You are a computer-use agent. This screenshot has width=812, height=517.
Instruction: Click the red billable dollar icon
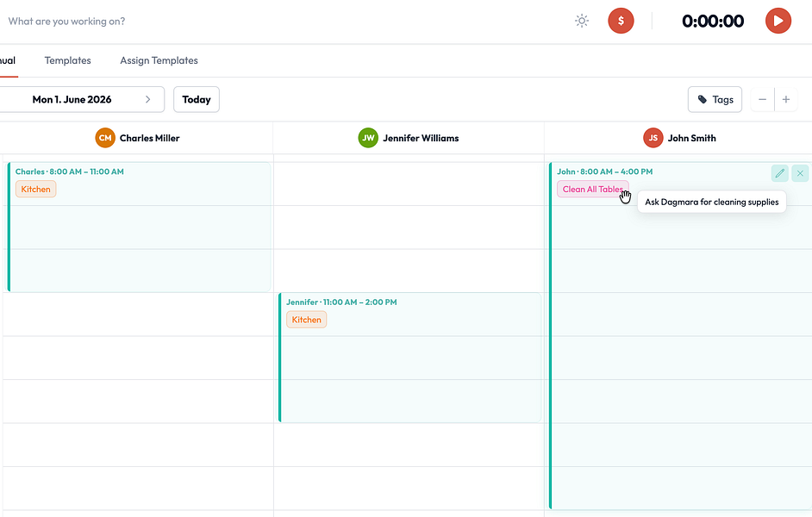click(x=621, y=22)
